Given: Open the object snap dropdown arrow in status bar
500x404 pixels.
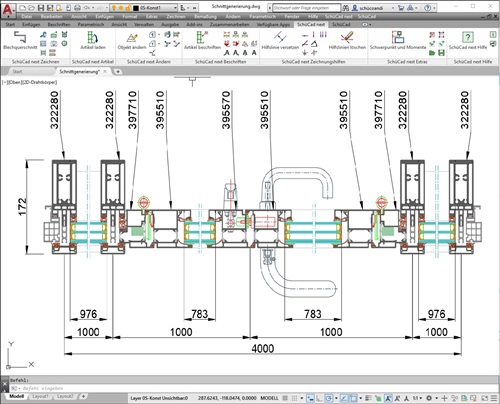Looking at the screenshot, I should click(361, 398).
